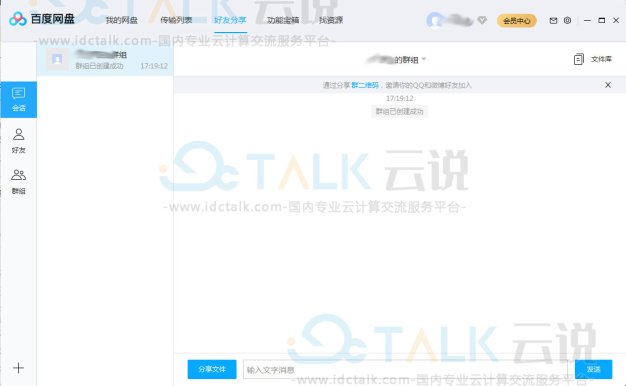Focus the 输入文字消息 input field
626x386 pixels.
(405, 370)
